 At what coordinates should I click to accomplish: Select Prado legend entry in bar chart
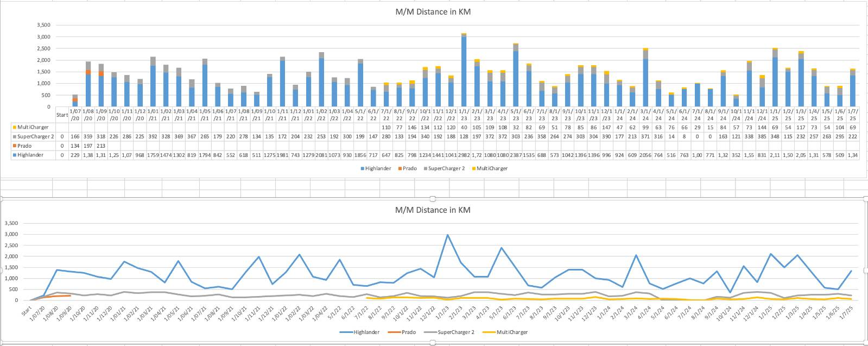tap(409, 168)
